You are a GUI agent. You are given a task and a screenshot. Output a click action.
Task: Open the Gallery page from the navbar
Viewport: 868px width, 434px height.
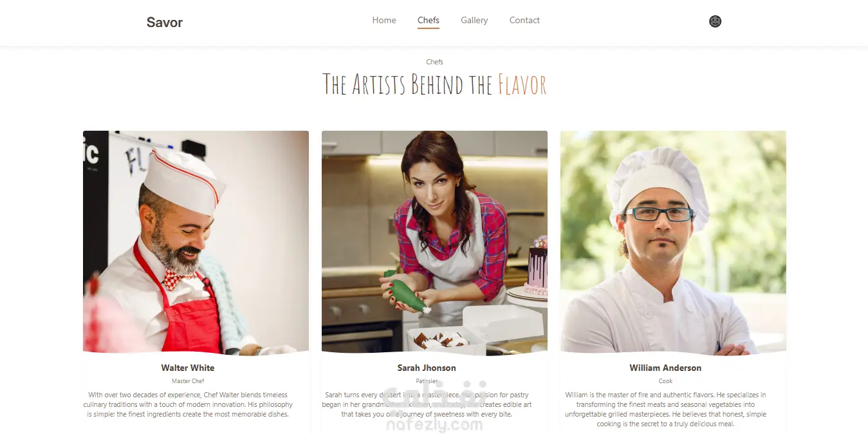coord(474,21)
